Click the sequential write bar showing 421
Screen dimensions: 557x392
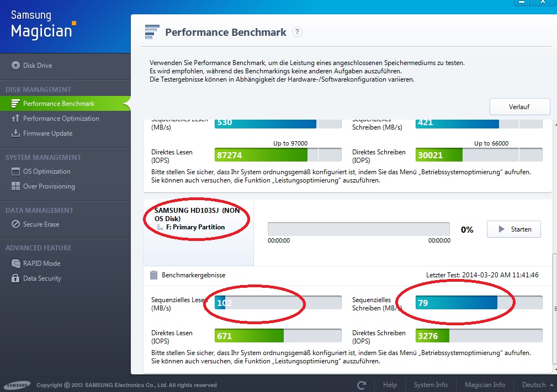479,123
